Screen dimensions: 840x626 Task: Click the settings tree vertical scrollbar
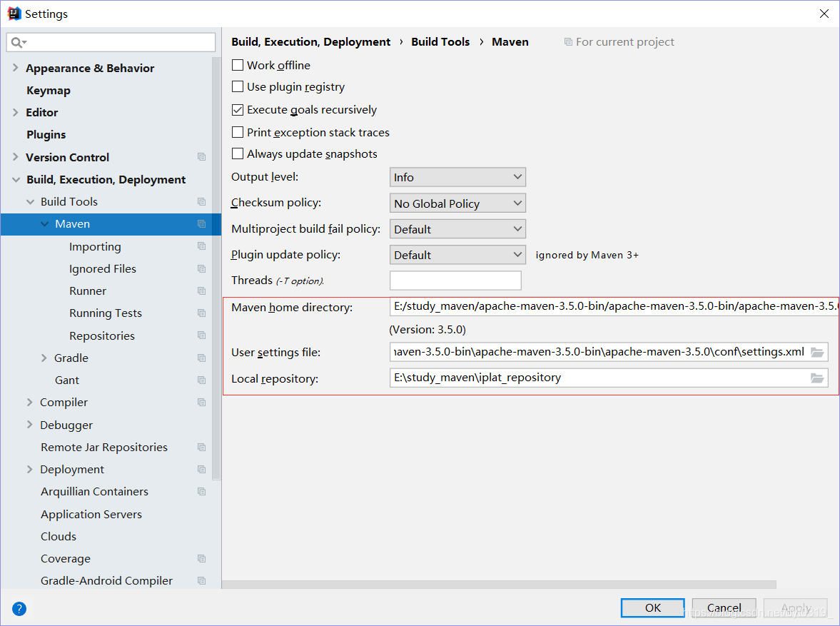pos(216,268)
